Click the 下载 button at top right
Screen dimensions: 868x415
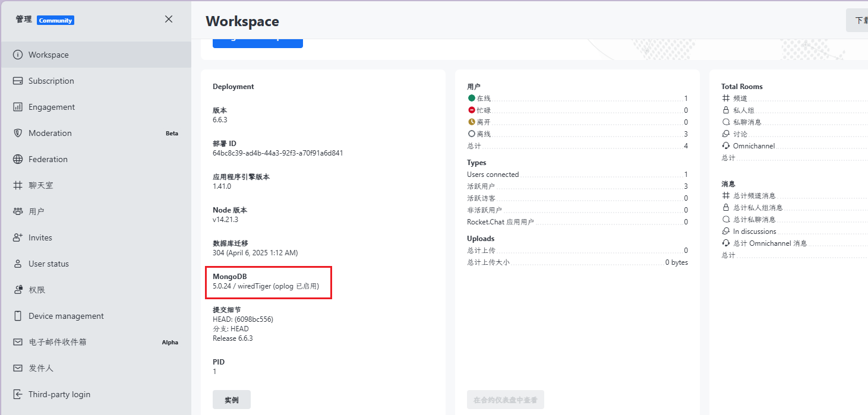point(857,20)
